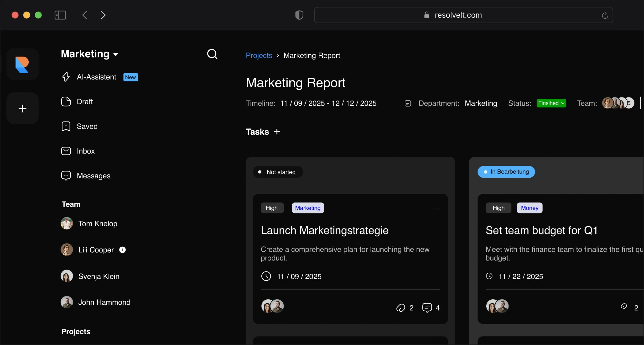This screenshot has width=644, height=345.
Task: Click the Projects breadcrumb link
Action: [259, 55]
